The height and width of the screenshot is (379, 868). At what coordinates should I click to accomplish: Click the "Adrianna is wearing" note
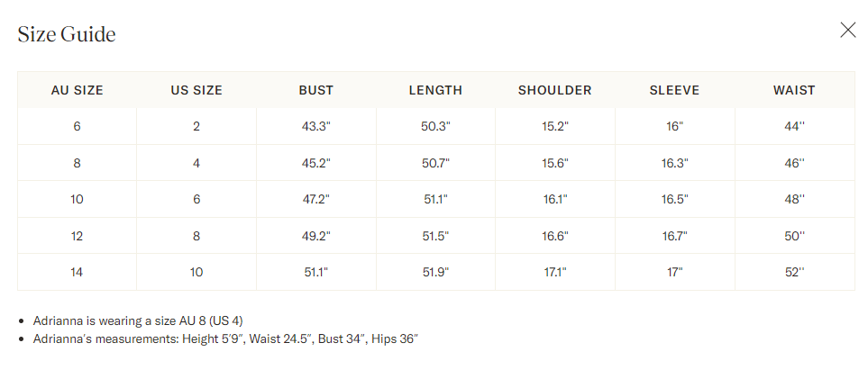[x=138, y=320]
